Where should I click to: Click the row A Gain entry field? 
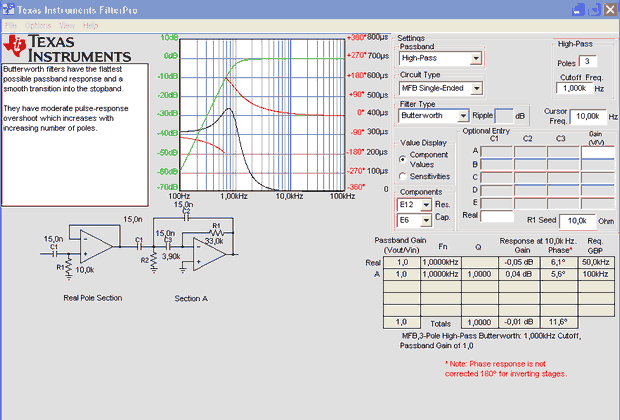click(597, 152)
